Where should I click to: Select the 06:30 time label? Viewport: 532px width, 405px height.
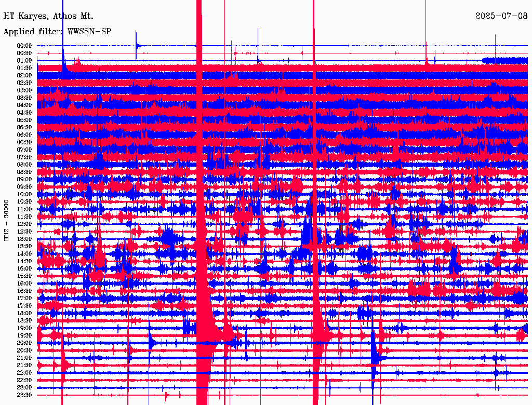coord(24,142)
